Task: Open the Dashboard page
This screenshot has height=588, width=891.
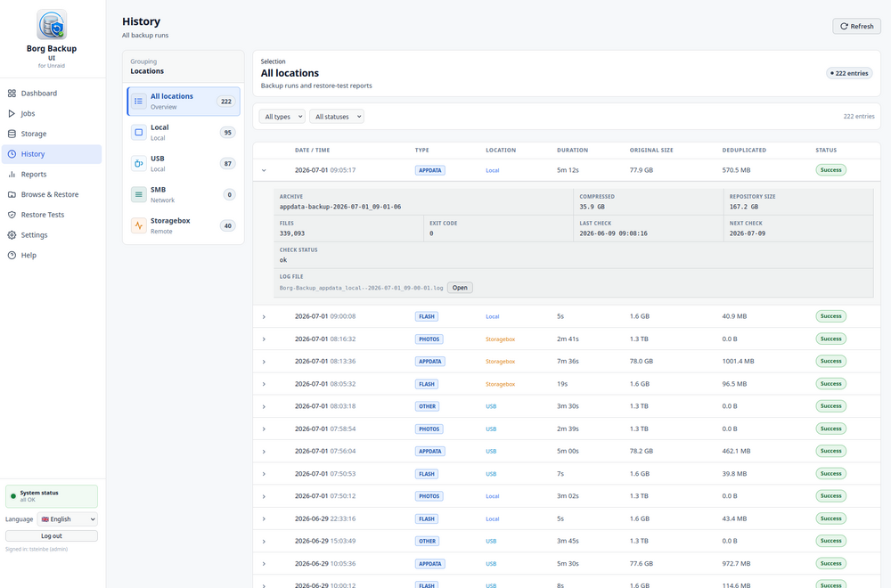Action: 52,94
